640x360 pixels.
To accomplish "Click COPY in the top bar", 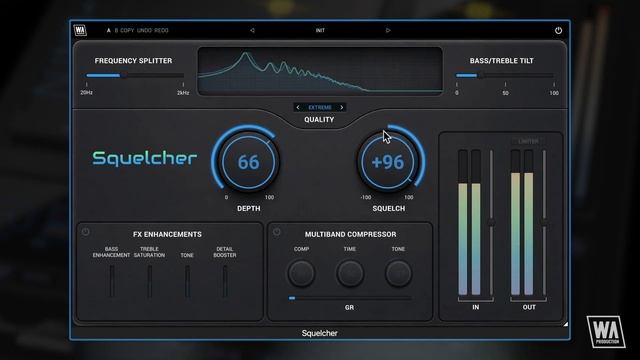I will 127,30.
